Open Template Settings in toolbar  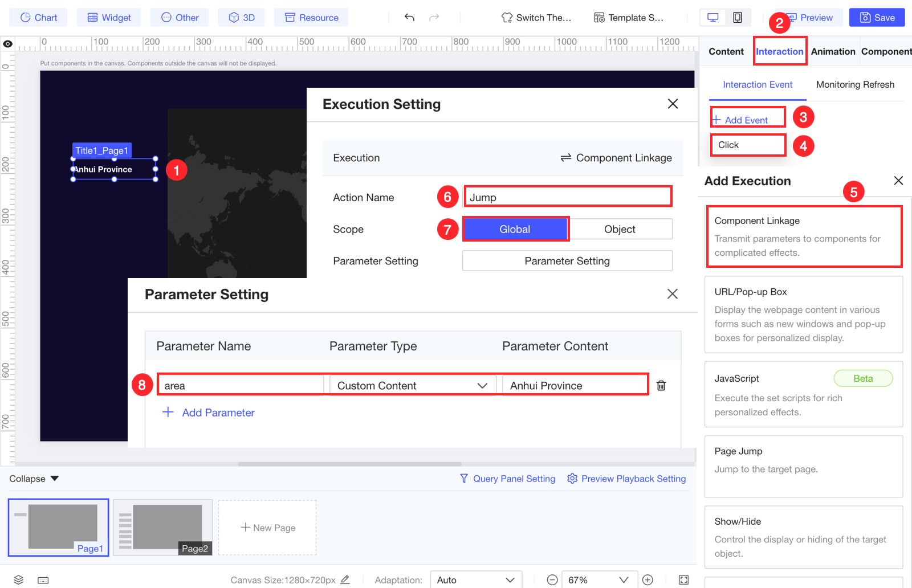click(629, 18)
